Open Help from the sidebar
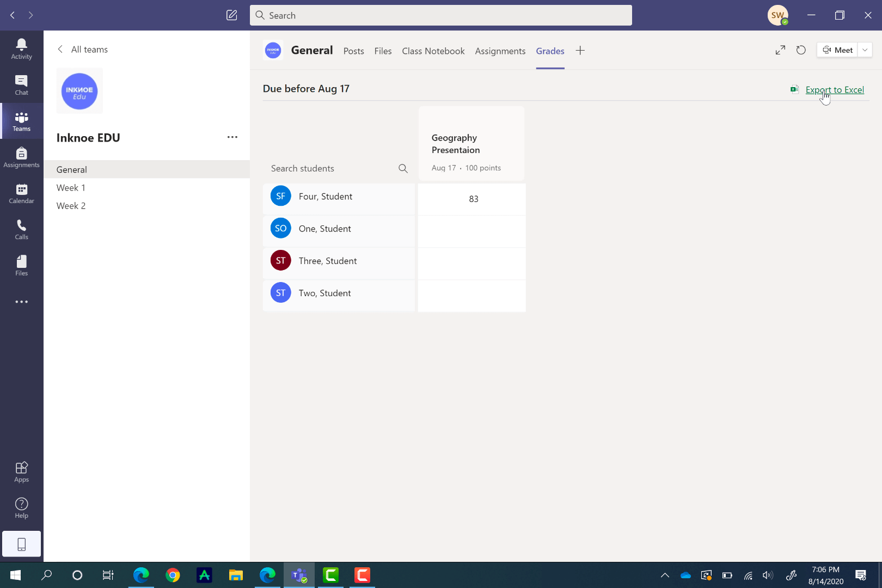882x588 pixels. point(21,507)
